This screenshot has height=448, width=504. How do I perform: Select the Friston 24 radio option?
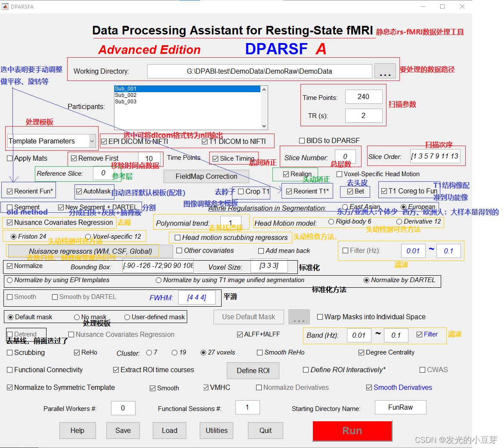tap(13, 236)
